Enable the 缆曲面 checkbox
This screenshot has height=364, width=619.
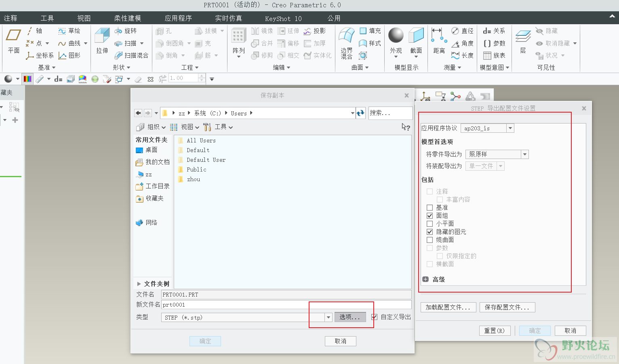(430, 240)
